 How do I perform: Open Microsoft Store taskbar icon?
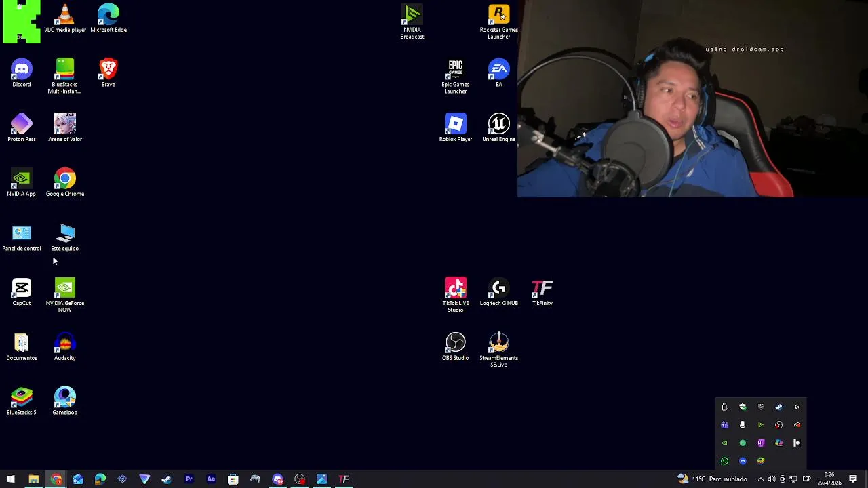pos(233,479)
